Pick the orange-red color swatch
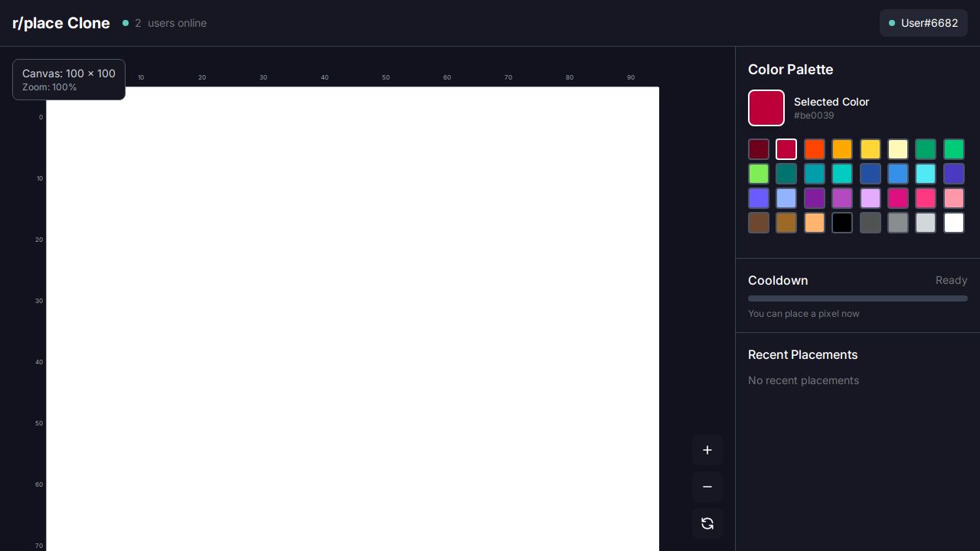 (x=815, y=149)
